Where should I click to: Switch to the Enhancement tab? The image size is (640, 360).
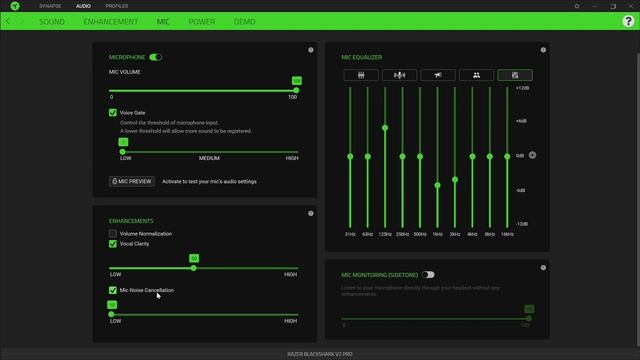[111, 22]
